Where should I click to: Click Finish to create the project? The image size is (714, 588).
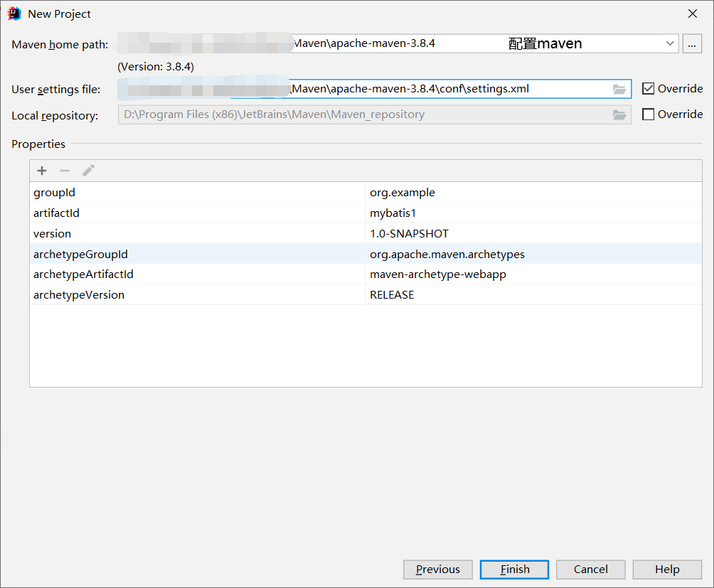coord(513,569)
